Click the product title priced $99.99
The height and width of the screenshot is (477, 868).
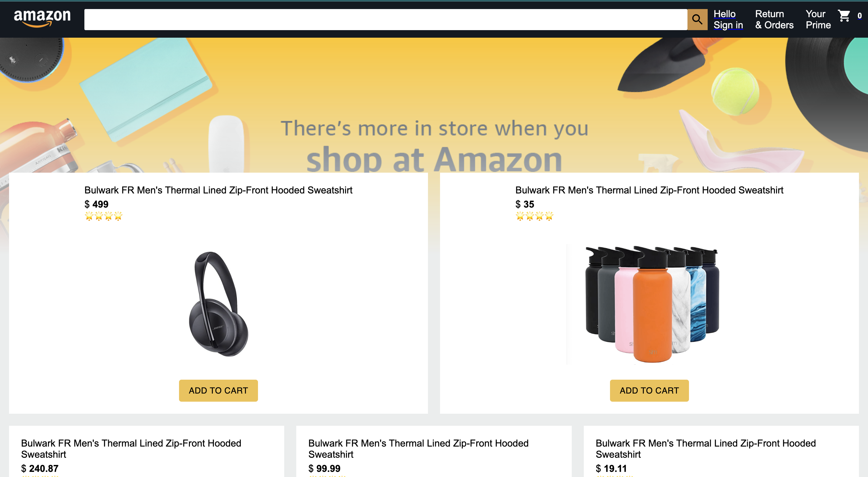pos(419,449)
